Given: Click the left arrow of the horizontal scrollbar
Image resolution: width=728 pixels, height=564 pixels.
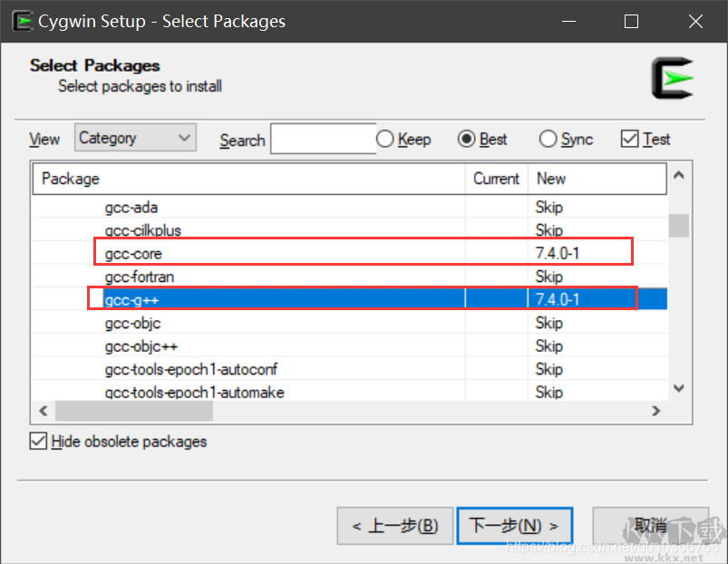Looking at the screenshot, I should pos(42,410).
